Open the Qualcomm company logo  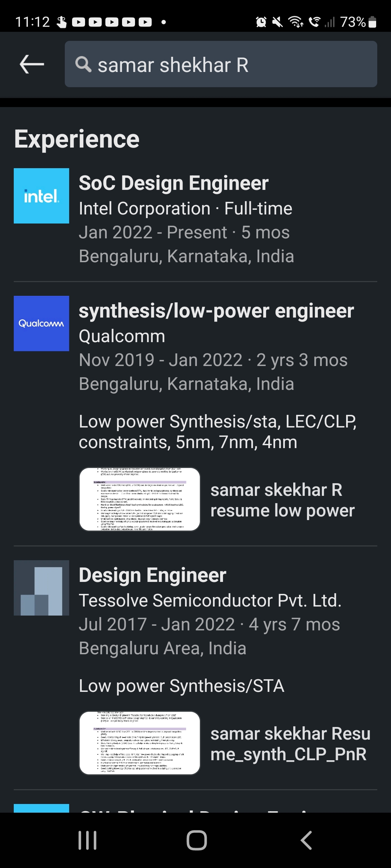point(41,323)
